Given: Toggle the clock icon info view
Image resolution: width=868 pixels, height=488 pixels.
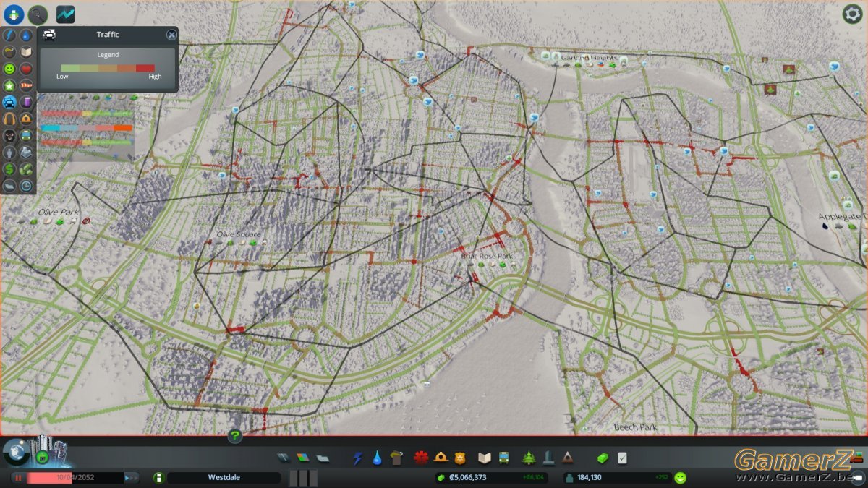Looking at the screenshot, I should (26, 185).
